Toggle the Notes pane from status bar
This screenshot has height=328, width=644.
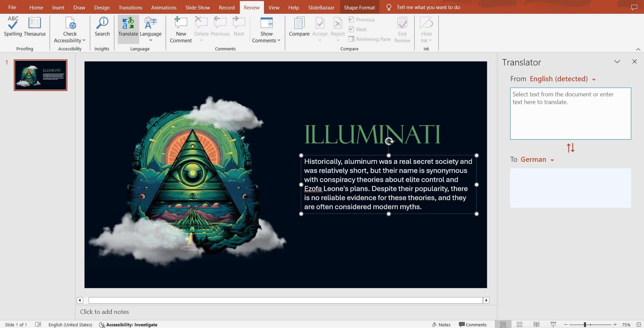(x=441, y=324)
